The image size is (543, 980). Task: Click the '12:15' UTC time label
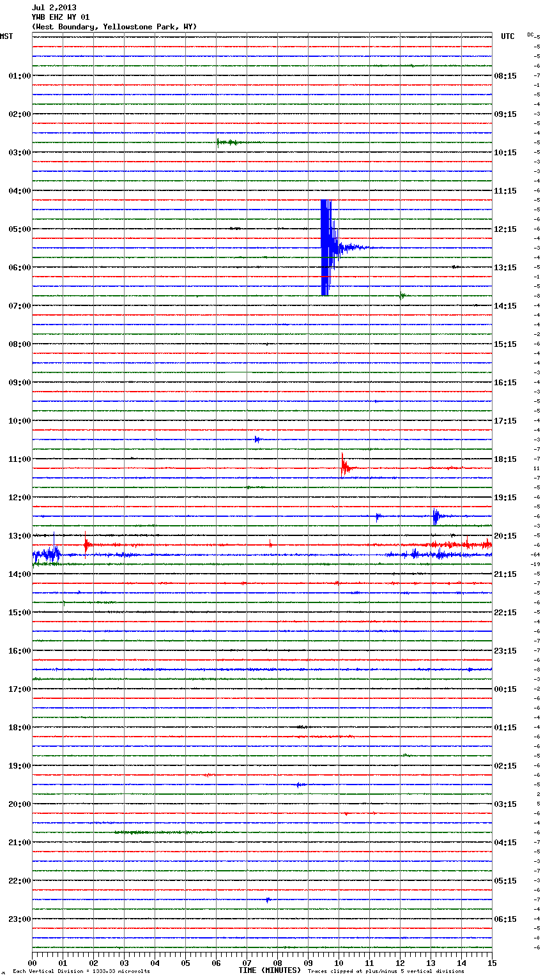tap(505, 229)
